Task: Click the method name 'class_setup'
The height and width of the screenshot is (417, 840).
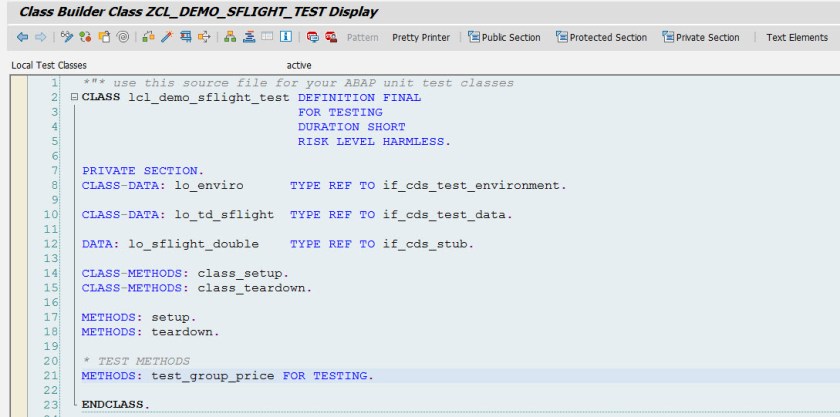Action: pyautogui.click(x=240, y=273)
